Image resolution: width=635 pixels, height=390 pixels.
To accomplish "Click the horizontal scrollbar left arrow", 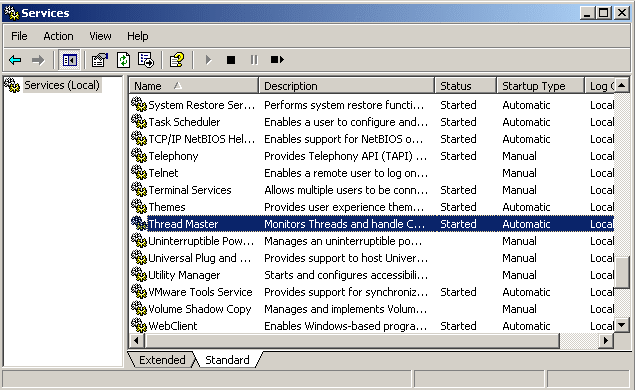I will [136, 341].
